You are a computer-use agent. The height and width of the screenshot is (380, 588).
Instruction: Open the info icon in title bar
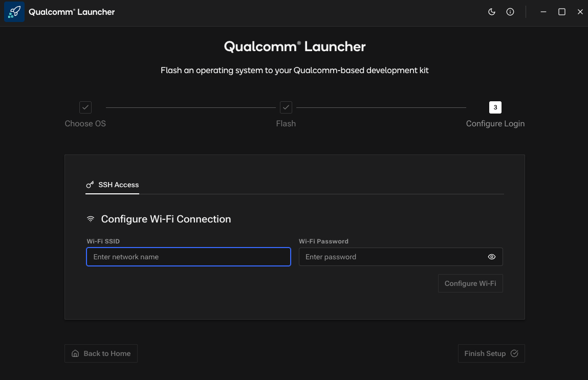510,12
